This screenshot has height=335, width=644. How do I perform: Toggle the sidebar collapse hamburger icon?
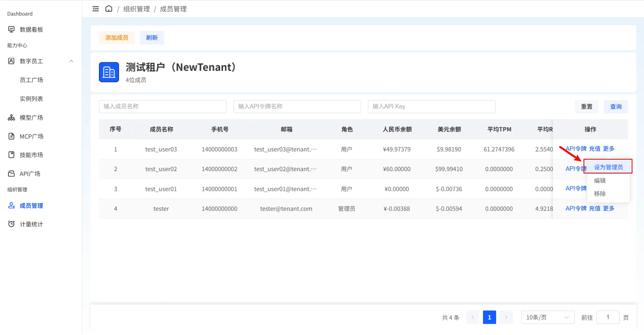coord(96,9)
